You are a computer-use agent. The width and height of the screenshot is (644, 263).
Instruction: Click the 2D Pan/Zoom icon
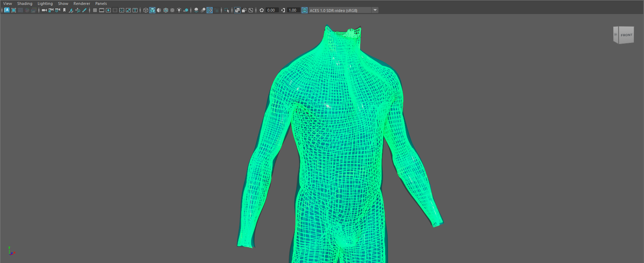pyautogui.click(x=78, y=10)
